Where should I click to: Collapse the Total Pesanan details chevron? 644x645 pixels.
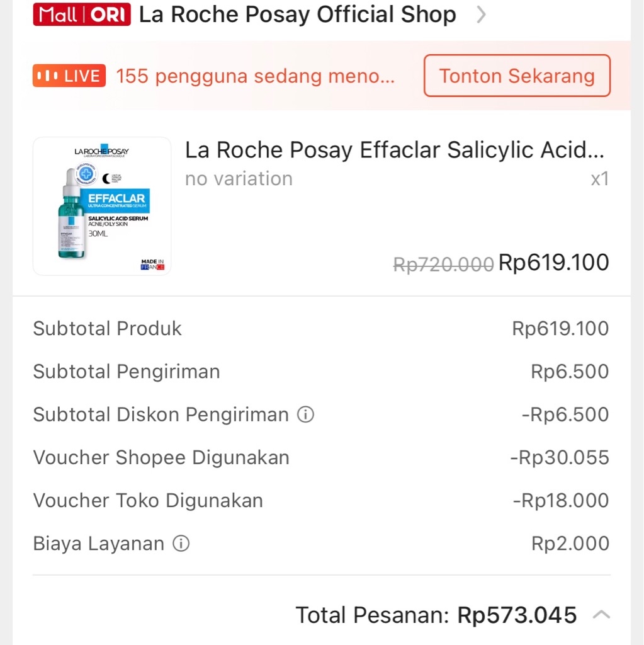601,614
